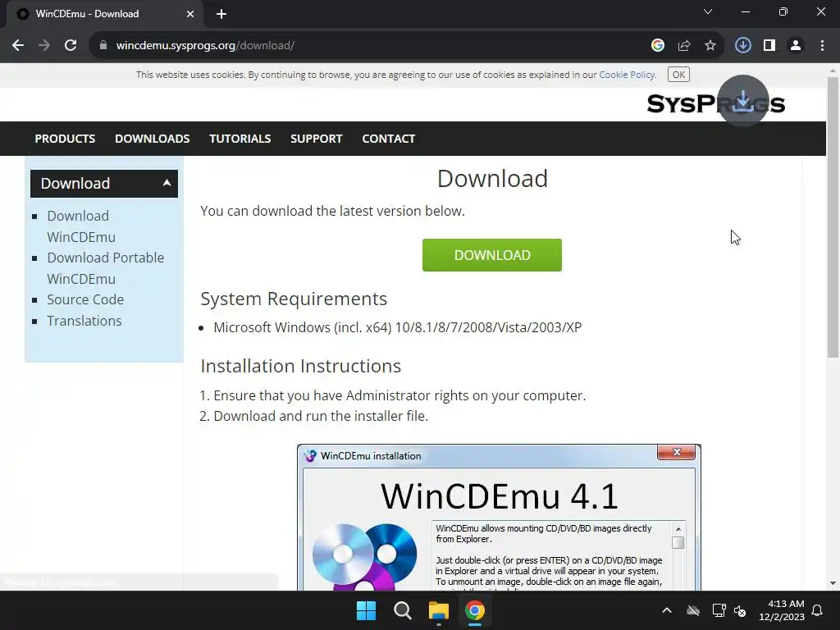Click the page vertical scrollbar thumb
Image resolution: width=840 pixels, height=630 pixels.
(833, 217)
